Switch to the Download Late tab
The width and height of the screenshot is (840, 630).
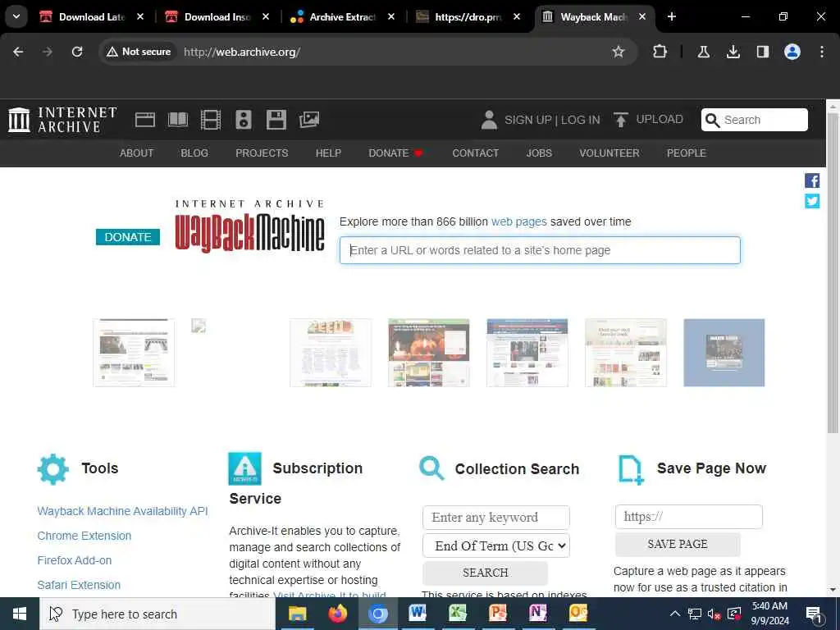click(x=92, y=17)
